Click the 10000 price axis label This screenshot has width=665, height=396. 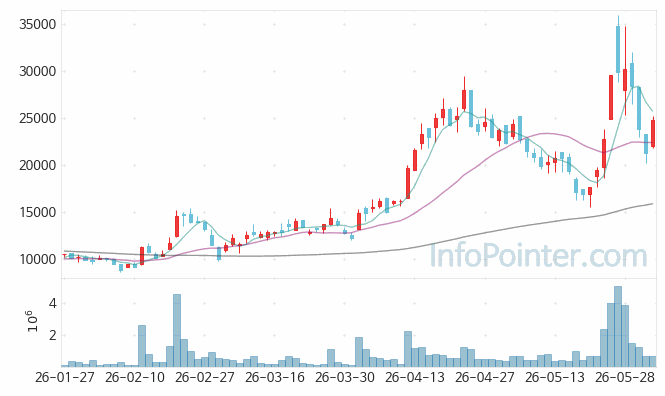click(x=38, y=259)
